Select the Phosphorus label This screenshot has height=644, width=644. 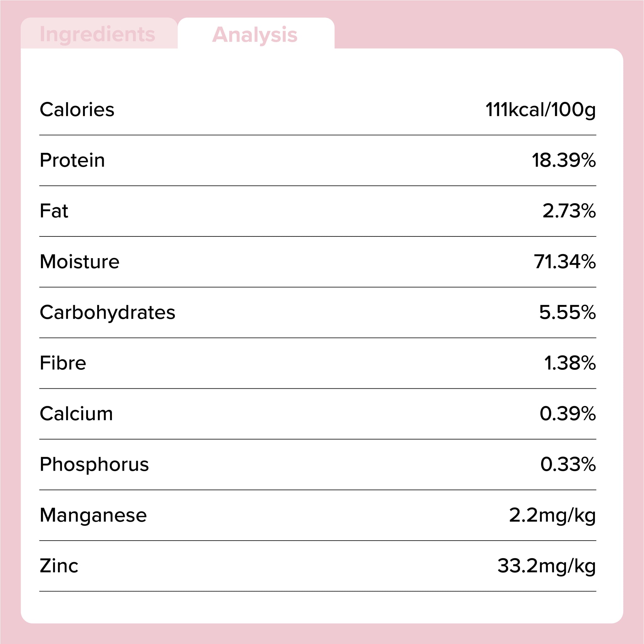pyautogui.click(x=94, y=464)
